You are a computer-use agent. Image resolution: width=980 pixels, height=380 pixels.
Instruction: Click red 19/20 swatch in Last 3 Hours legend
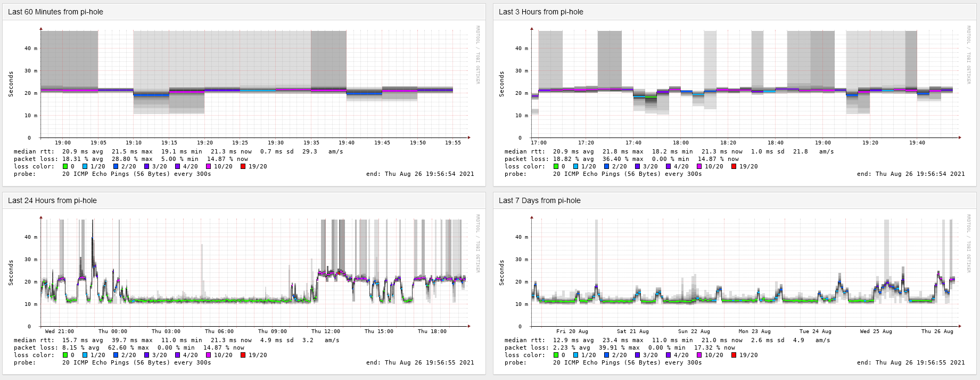coord(734,167)
